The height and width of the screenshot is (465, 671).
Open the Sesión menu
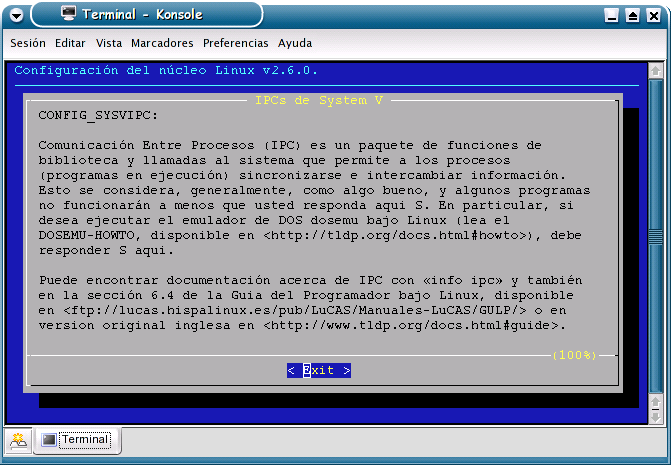click(x=28, y=43)
